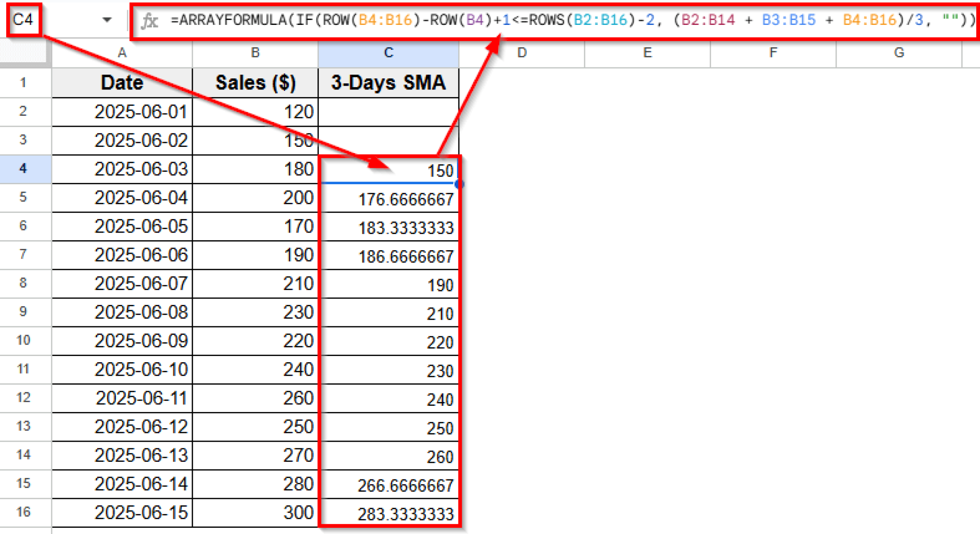This screenshot has width=980, height=534.
Task: Select row header 16
Action: pos(25,512)
